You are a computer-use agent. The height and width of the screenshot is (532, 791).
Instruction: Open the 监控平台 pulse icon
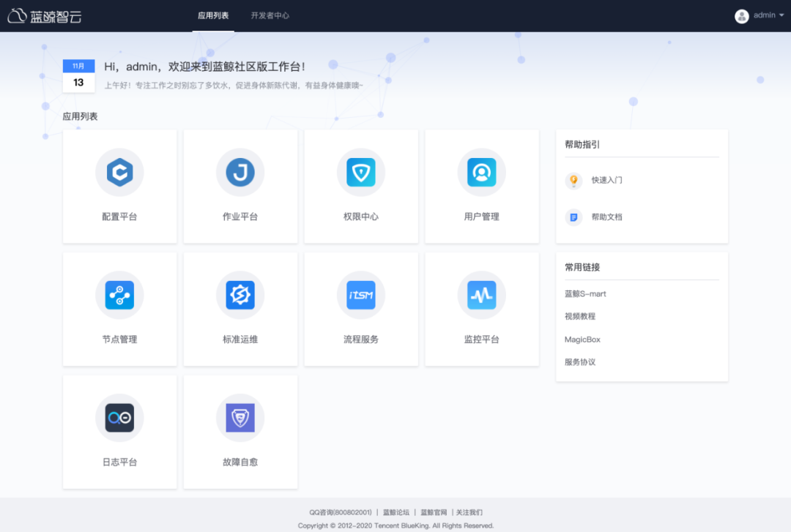point(482,295)
